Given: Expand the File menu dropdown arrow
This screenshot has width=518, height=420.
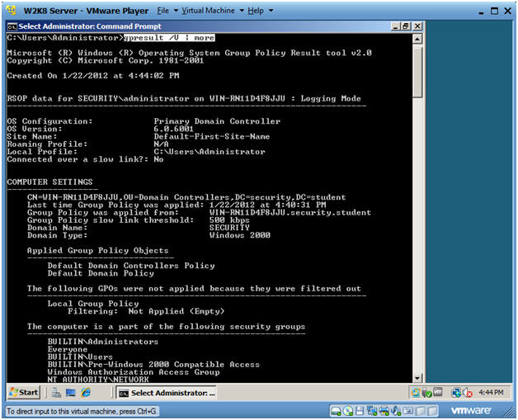Looking at the screenshot, I should 176,11.
